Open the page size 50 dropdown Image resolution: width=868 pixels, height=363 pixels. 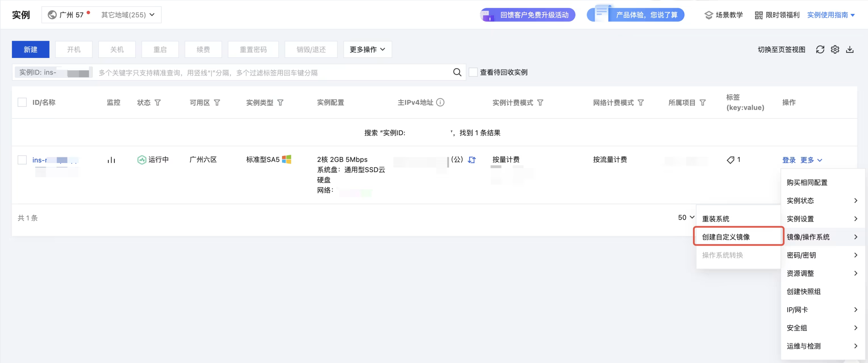point(686,218)
